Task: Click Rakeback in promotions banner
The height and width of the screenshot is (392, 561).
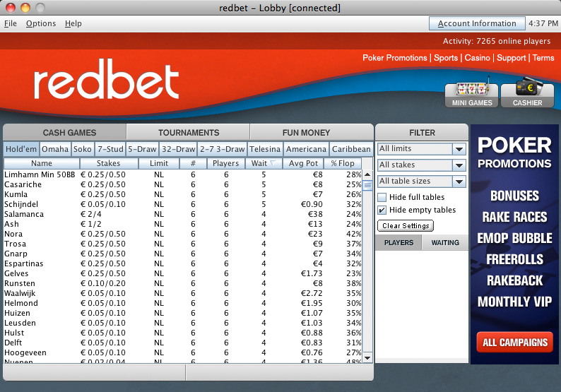Action: [514, 280]
